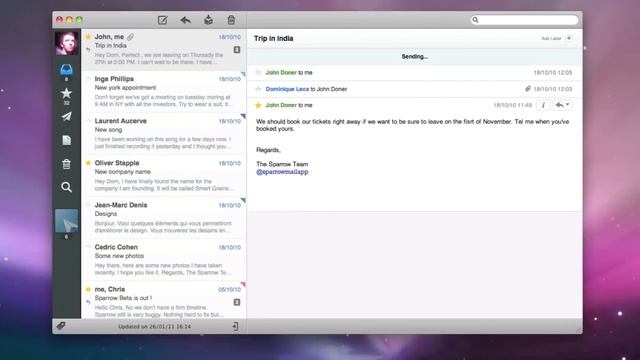This screenshot has height=360, width=640.
Task: Unstar the me, Chris conversation in the list
Action: 88,289
